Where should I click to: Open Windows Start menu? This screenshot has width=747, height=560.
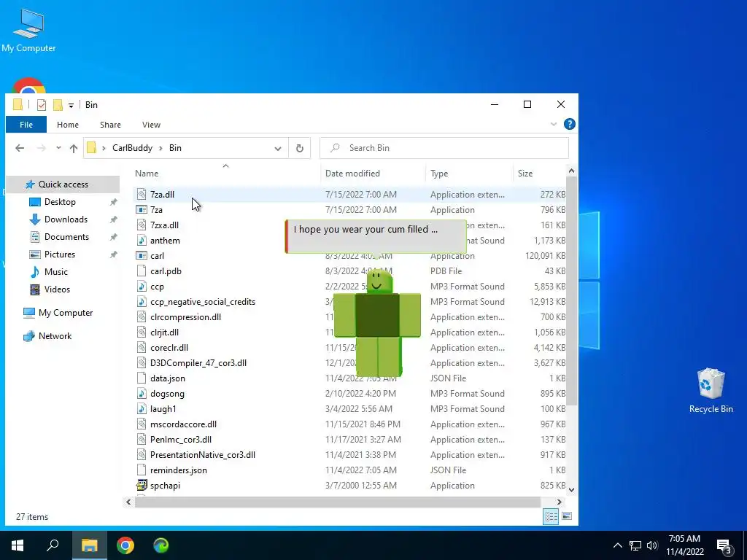point(18,545)
